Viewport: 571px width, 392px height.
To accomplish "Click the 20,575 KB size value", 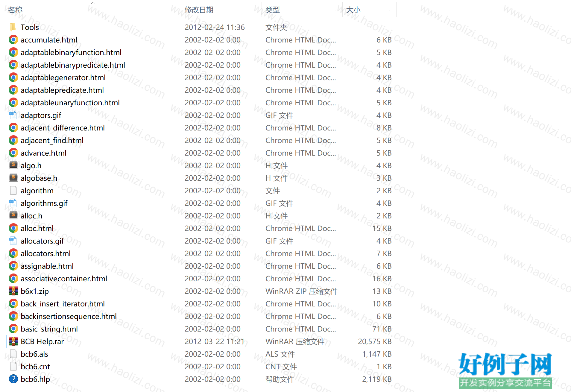I will pyautogui.click(x=375, y=341).
